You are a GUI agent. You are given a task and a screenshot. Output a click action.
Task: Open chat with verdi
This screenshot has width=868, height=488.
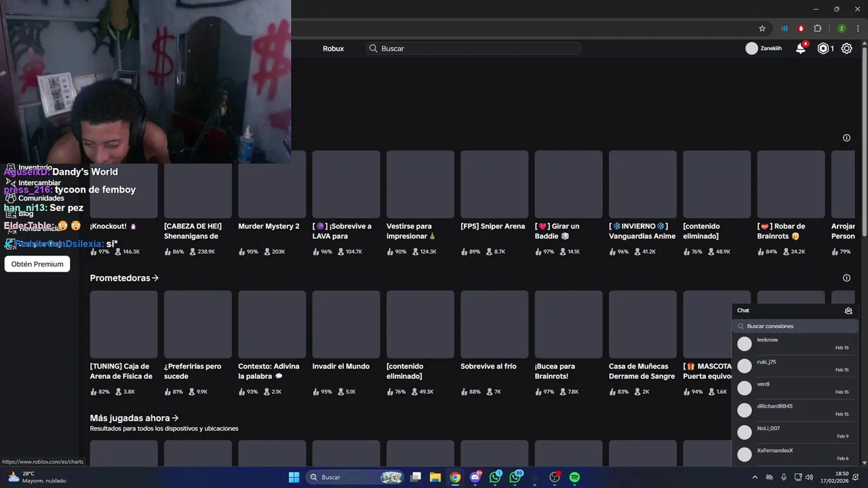coord(795,388)
